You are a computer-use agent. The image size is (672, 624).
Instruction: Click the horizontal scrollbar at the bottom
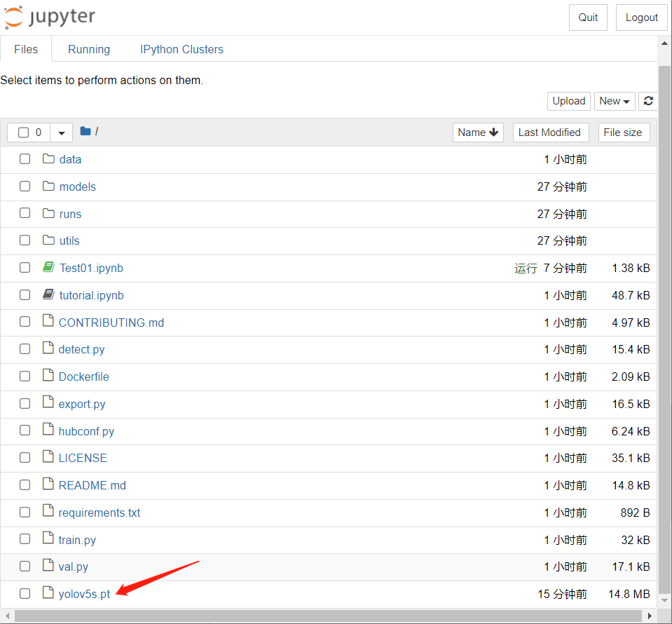(329, 616)
